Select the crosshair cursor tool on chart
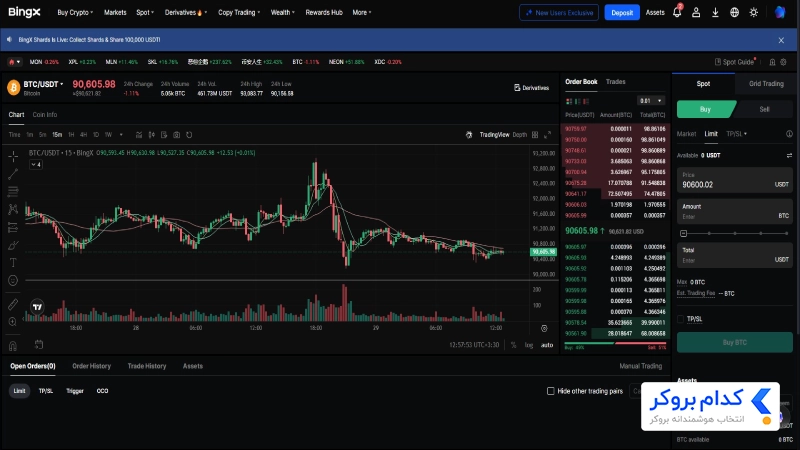The height and width of the screenshot is (450, 800). coord(13,156)
